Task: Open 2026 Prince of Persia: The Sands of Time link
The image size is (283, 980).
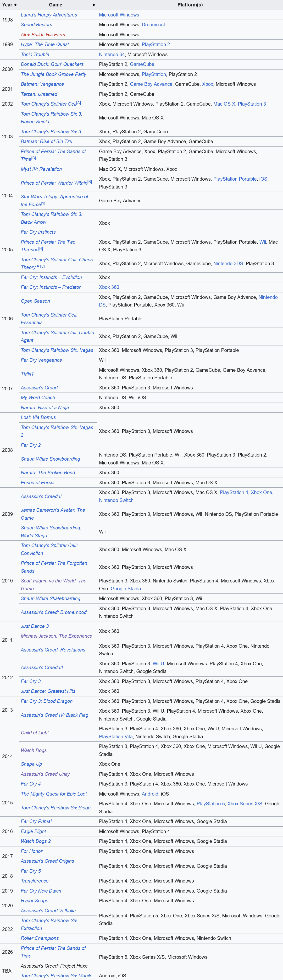Action: (x=53, y=952)
